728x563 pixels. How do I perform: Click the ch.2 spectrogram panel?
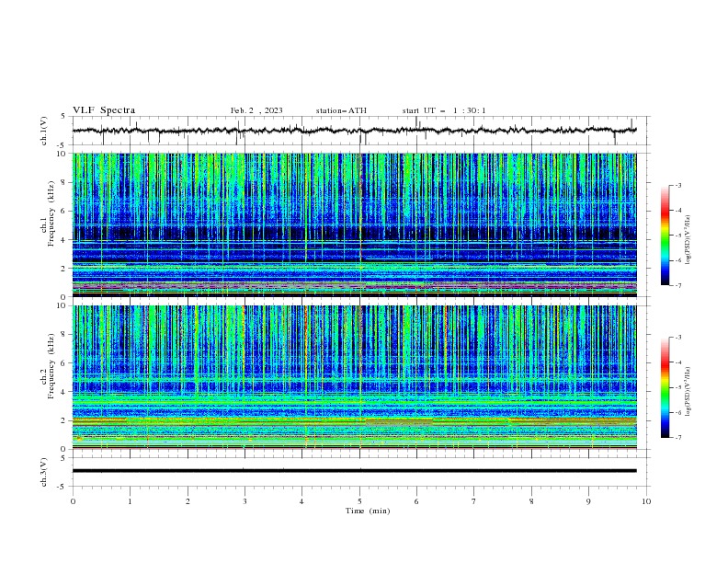(355, 377)
